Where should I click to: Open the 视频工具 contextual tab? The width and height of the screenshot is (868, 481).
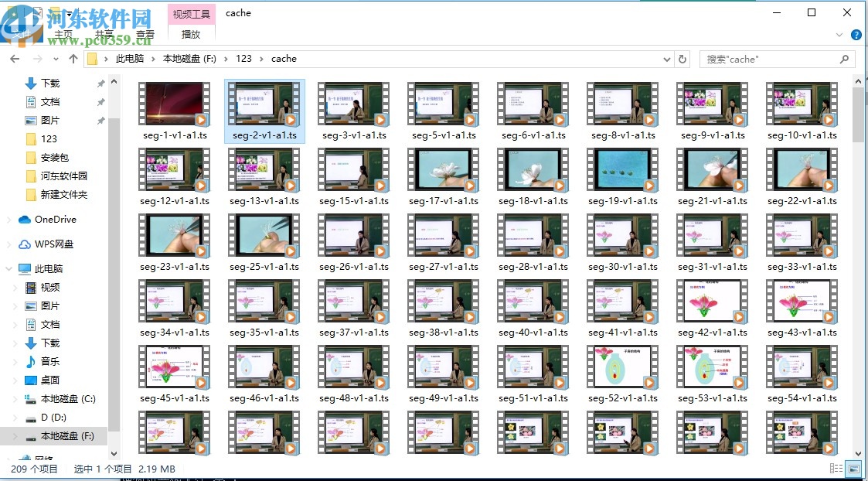pyautogui.click(x=191, y=14)
